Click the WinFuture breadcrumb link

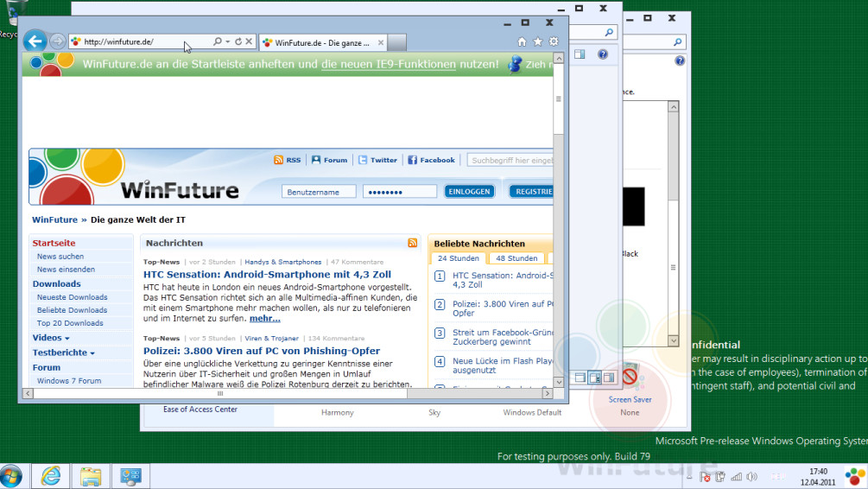54,219
